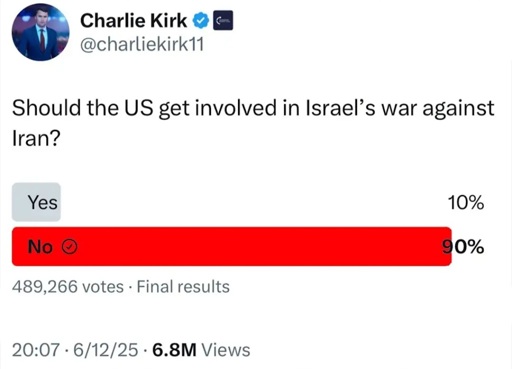Click the blue verified checkmark badge
This screenshot has width=512, height=369.
201,21
